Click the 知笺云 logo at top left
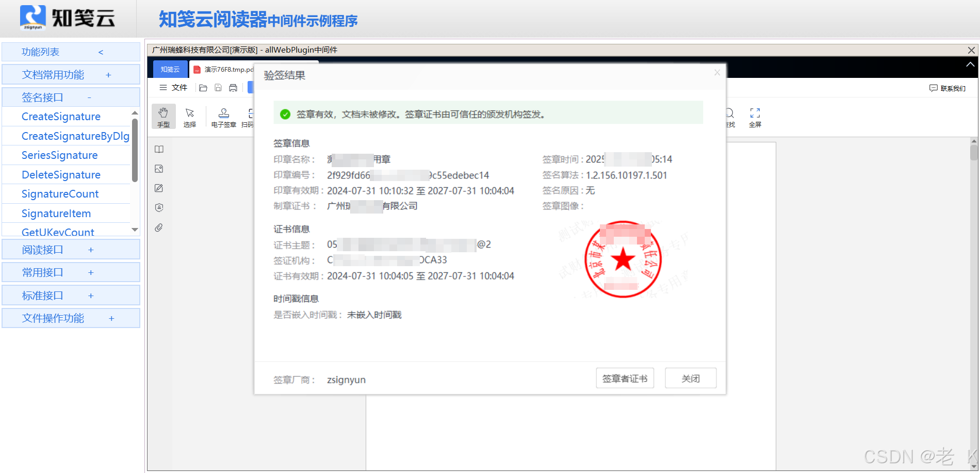The image size is (980, 473). [68, 18]
